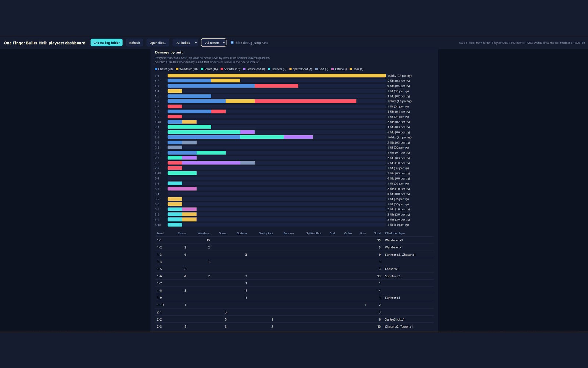Click the SentryShot column header in the table

[x=266, y=233]
